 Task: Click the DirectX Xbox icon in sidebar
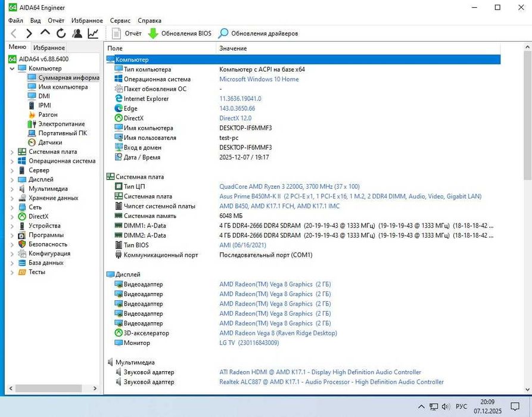point(22,216)
